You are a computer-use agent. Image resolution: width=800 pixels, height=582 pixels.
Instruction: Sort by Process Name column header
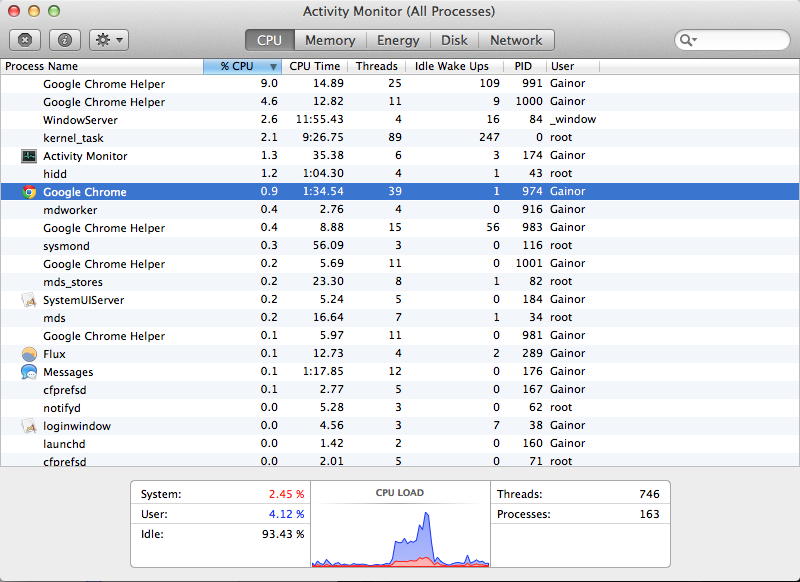click(x=102, y=66)
